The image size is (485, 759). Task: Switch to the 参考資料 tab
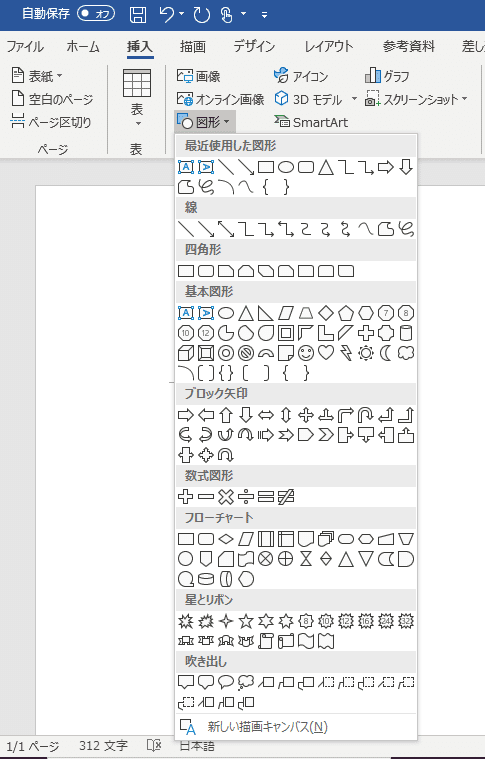tap(409, 46)
